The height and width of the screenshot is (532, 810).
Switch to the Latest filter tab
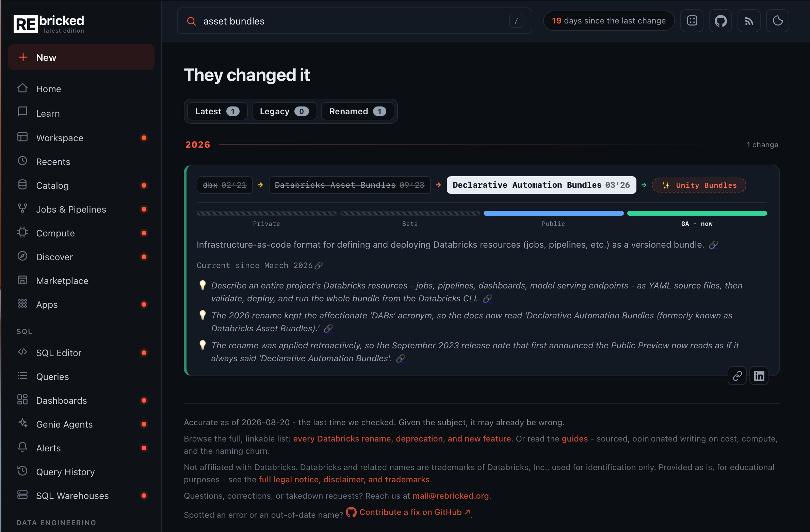pyautogui.click(x=217, y=112)
